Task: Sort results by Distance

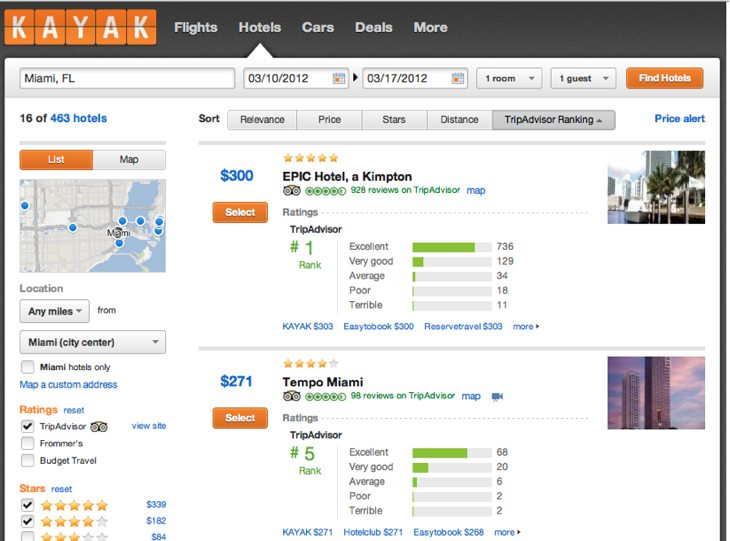Action: [x=460, y=120]
